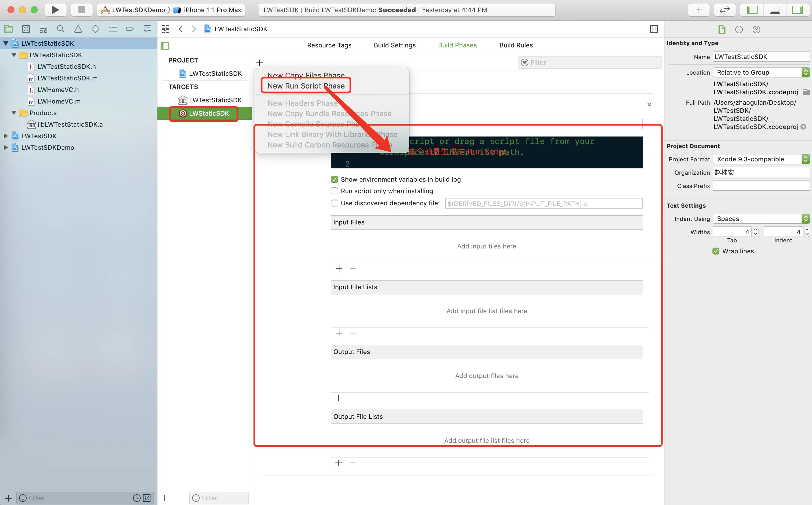
Task: Enable Run script only when installing
Action: coord(335,191)
